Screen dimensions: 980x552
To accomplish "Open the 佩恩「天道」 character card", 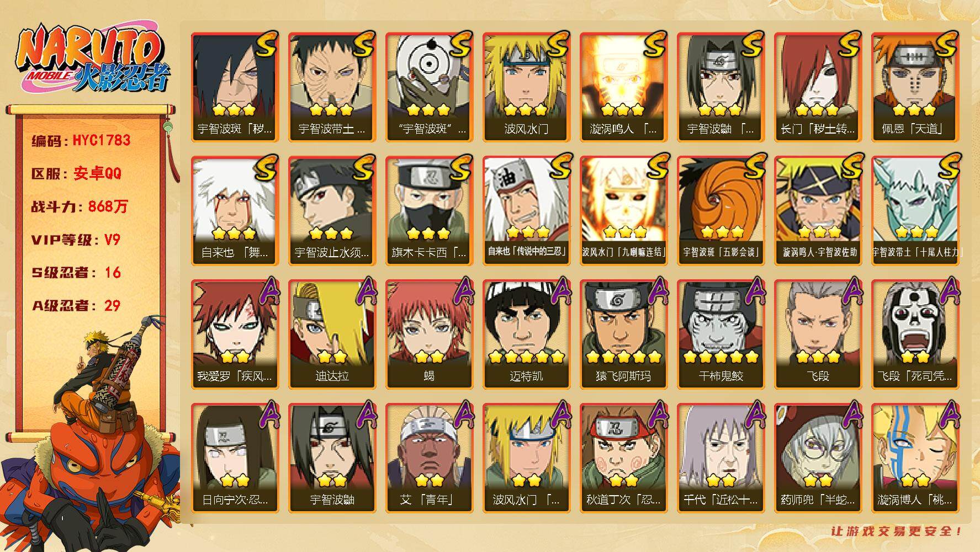I will (915, 87).
